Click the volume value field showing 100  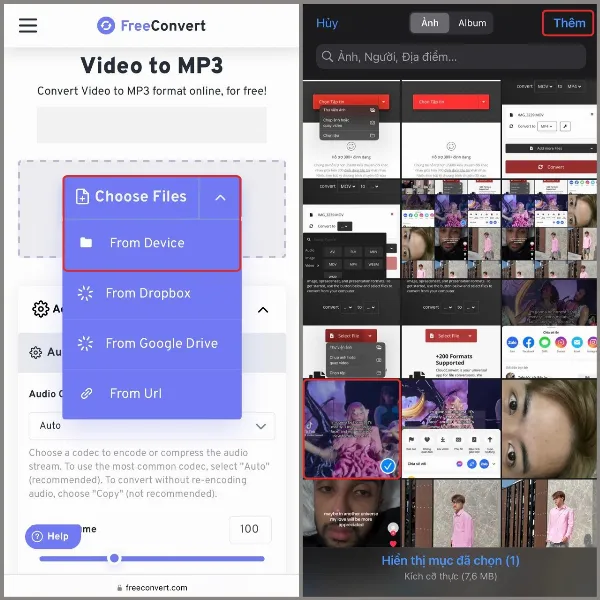tap(250, 529)
